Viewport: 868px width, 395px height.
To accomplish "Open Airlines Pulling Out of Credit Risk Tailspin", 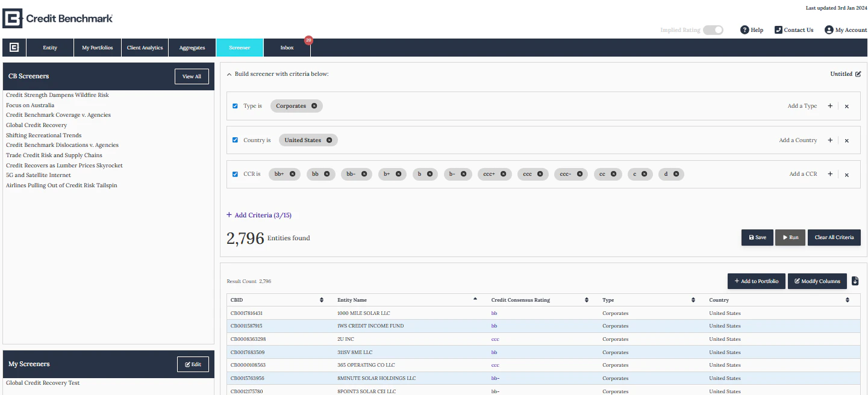I will pyautogui.click(x=61, y=185).
